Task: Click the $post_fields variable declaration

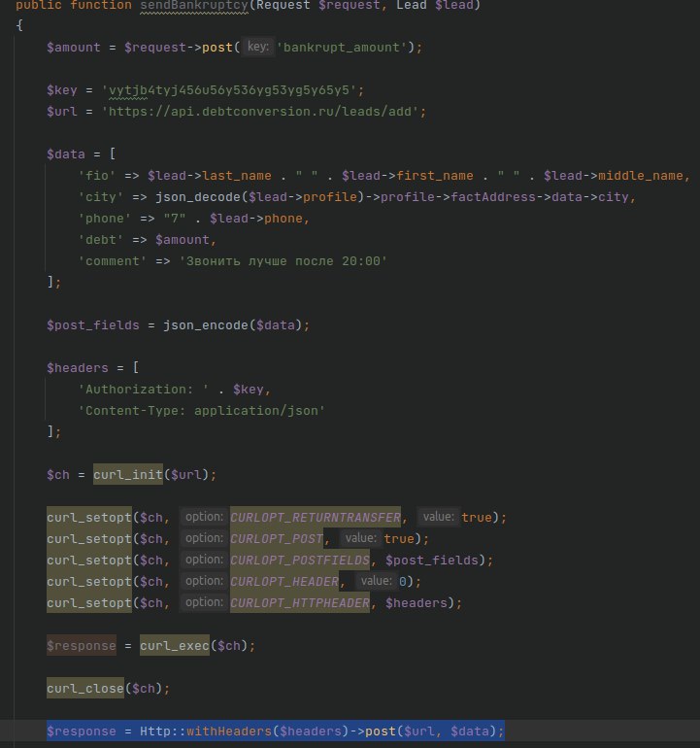Action: (93, 325)
